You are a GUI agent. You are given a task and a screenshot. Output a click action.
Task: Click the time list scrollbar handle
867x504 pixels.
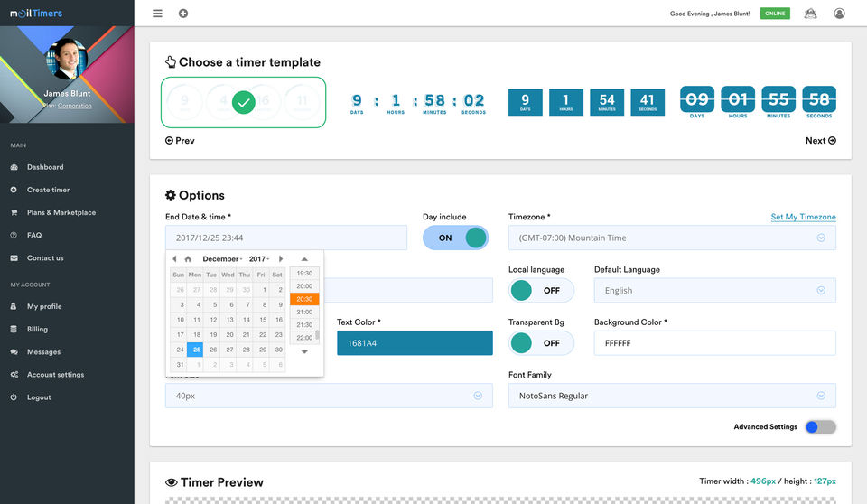tap(317, 335)
